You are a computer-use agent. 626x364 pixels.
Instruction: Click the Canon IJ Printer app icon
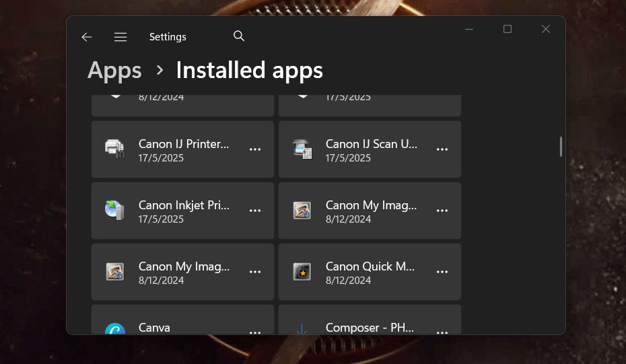tap(114, 149)
